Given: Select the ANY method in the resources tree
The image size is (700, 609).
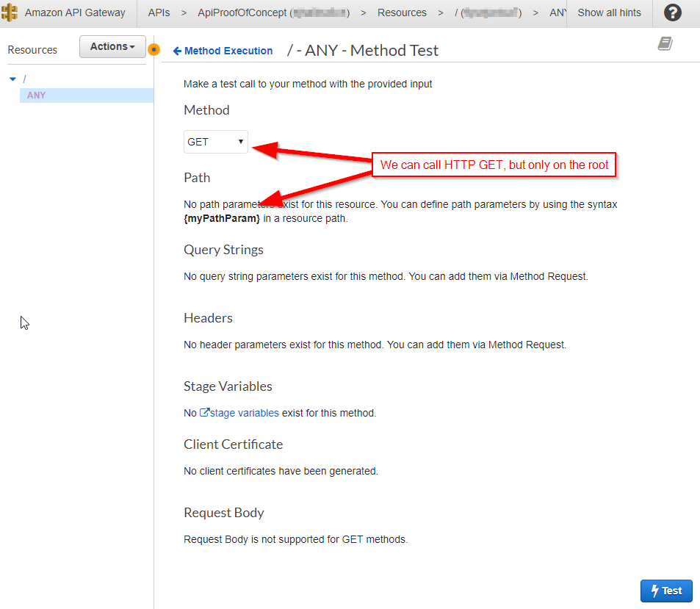Looking at the screenshot, I should point(36,95).
